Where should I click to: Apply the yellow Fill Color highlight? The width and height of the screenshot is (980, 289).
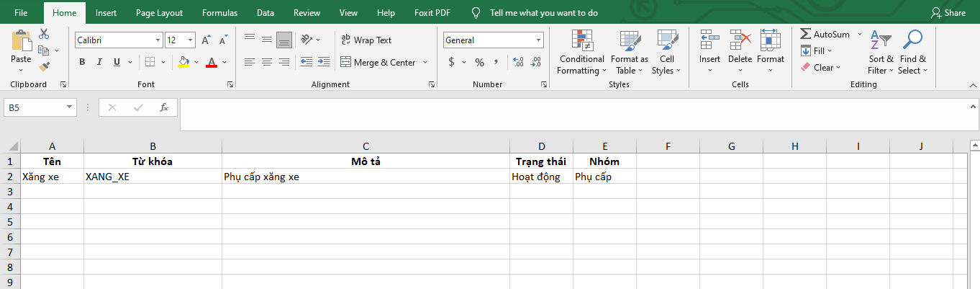coord(183,62)
